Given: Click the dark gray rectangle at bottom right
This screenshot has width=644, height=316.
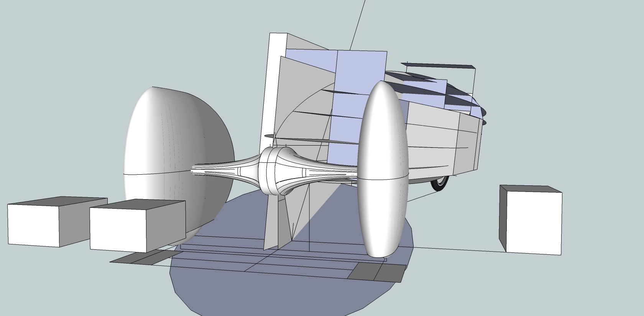Looking at the screenshot, I should (x=376, y=273).
